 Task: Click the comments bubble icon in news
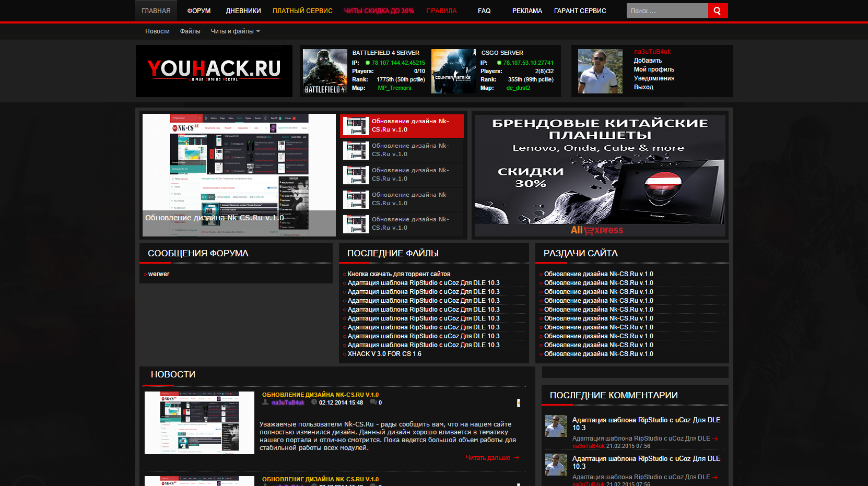point(373,402)
